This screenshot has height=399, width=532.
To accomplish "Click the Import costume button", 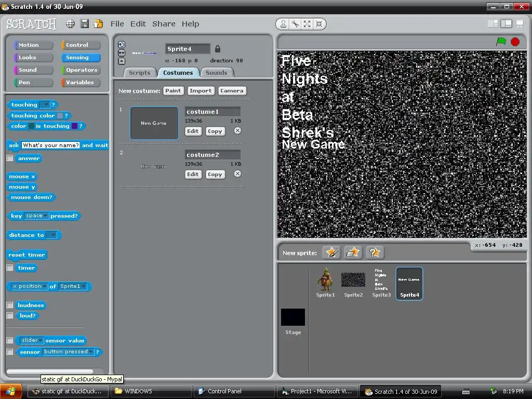I will 201,90.
